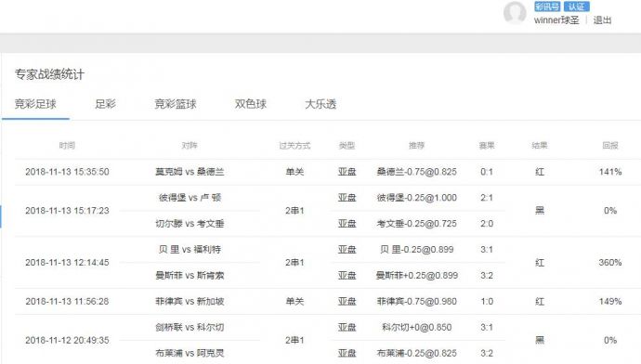Click the 回报 column header
641x364 pixels.
coord(610,146)
